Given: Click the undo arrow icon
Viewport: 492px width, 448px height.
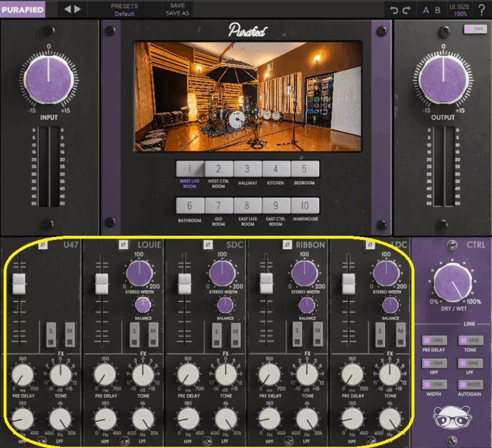Looking at the screenshot, I should (x=394, y=10).
